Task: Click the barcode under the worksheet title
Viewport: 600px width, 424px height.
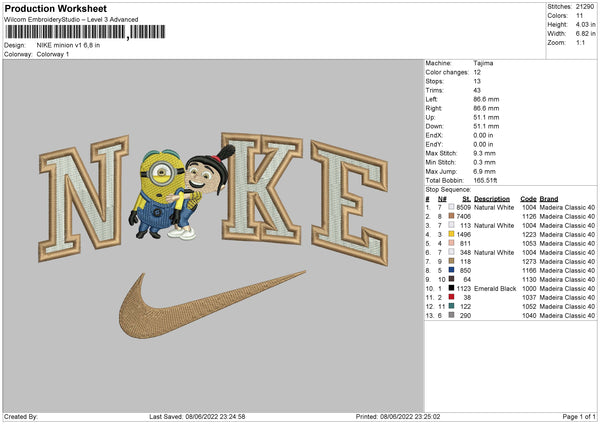Action: (85, 32)
